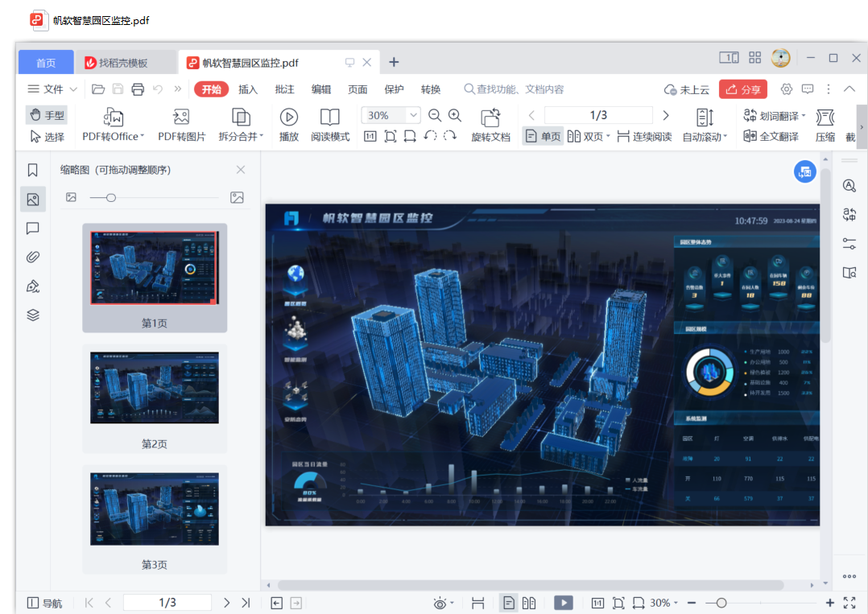Start slideshow playback
868x614 pixels.
(288, 125)
